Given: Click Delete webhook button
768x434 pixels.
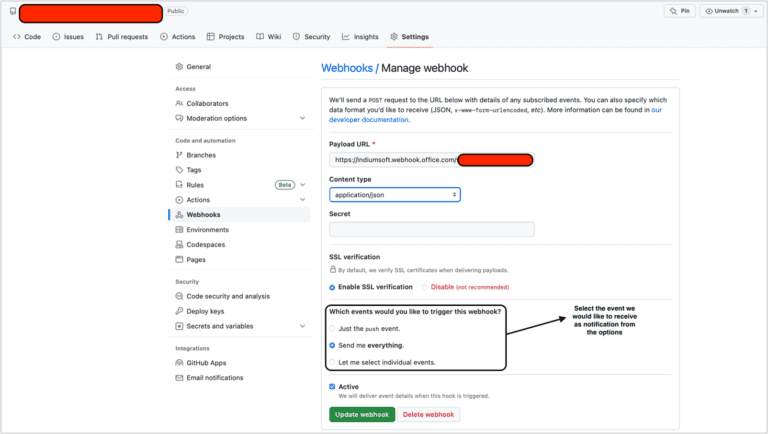Looking at the screenshot, I should [x=429, y=414].
